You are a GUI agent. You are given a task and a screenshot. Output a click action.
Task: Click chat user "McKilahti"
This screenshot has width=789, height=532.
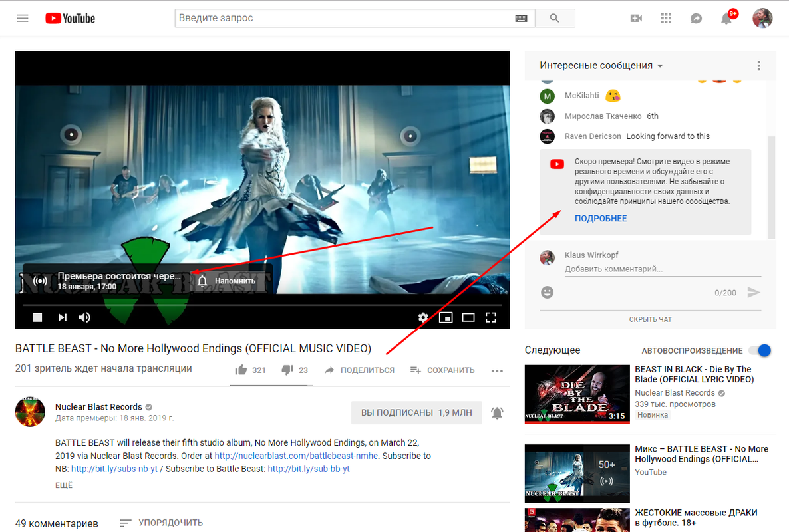tap(581, 96)
